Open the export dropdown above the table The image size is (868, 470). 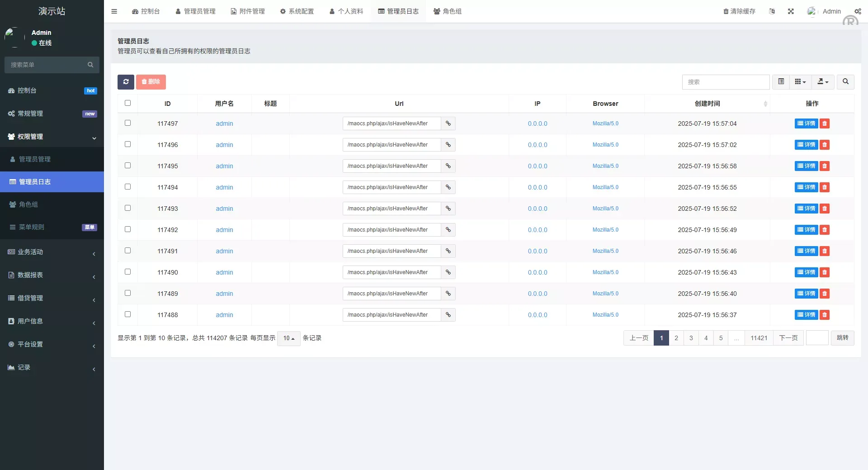click(823, 82)
